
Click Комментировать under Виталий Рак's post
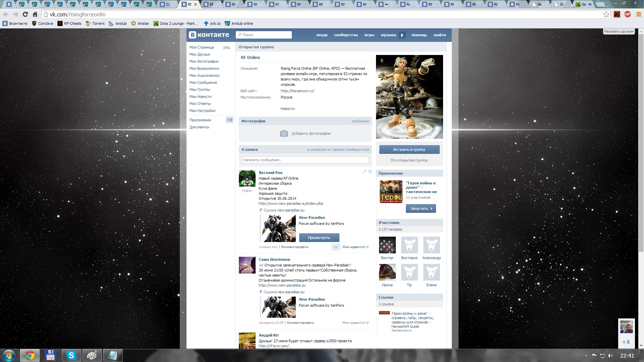pyautogui.click(x=295, y=247)
